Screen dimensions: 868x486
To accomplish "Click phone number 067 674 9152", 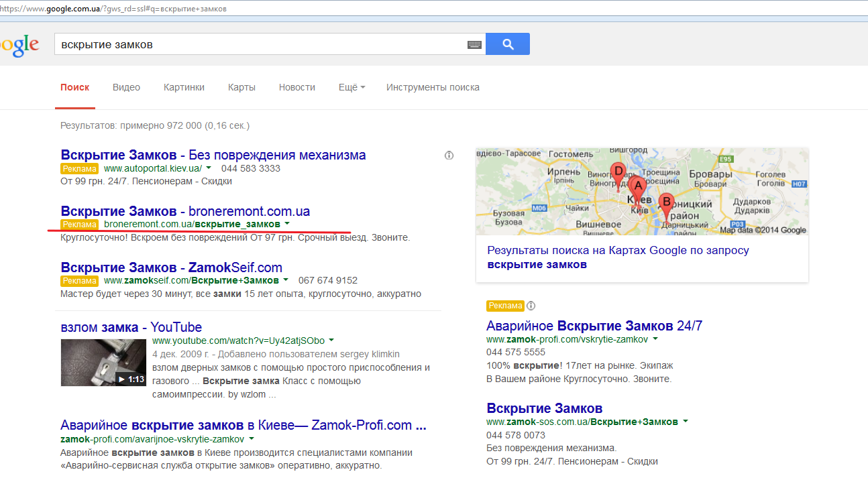I will pos(328,280).
